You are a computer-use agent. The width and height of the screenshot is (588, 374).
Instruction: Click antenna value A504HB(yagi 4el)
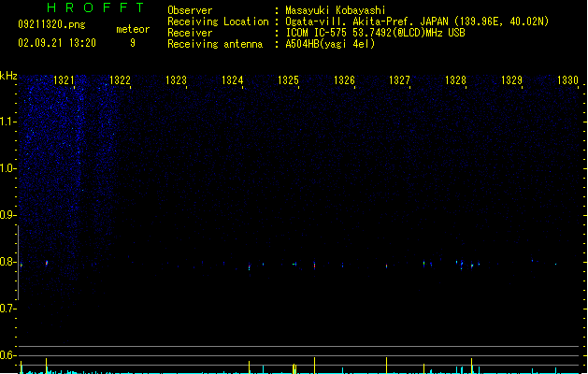click(330, 44)
